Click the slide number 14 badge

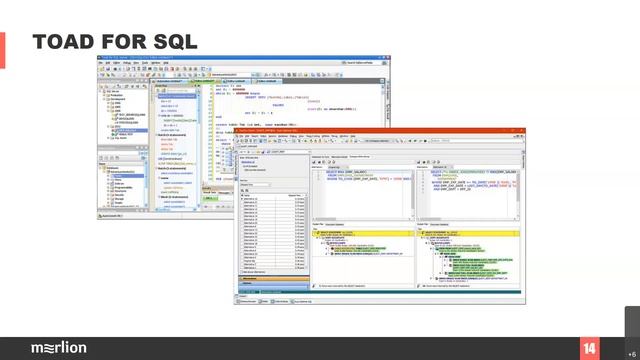point(590,349)
